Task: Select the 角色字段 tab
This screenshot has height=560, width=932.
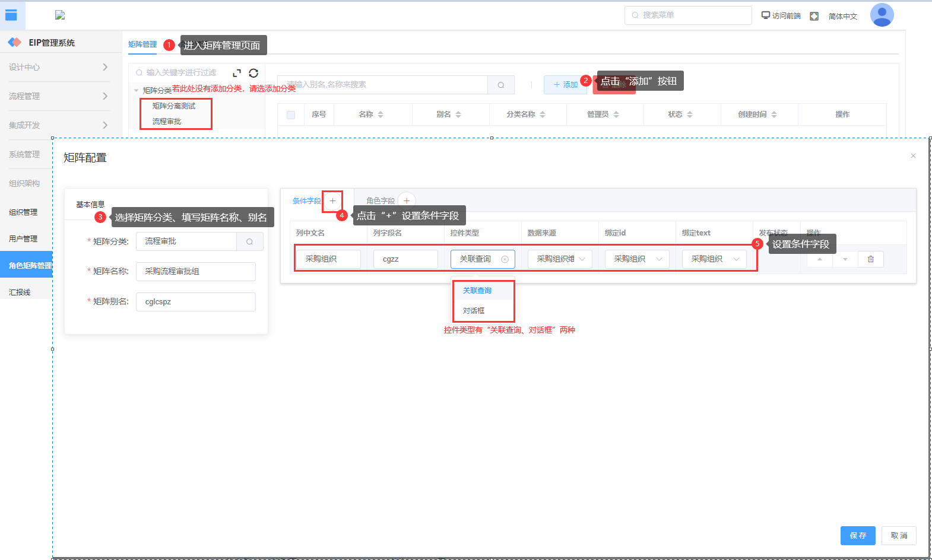Action: (x=381, y=201)
